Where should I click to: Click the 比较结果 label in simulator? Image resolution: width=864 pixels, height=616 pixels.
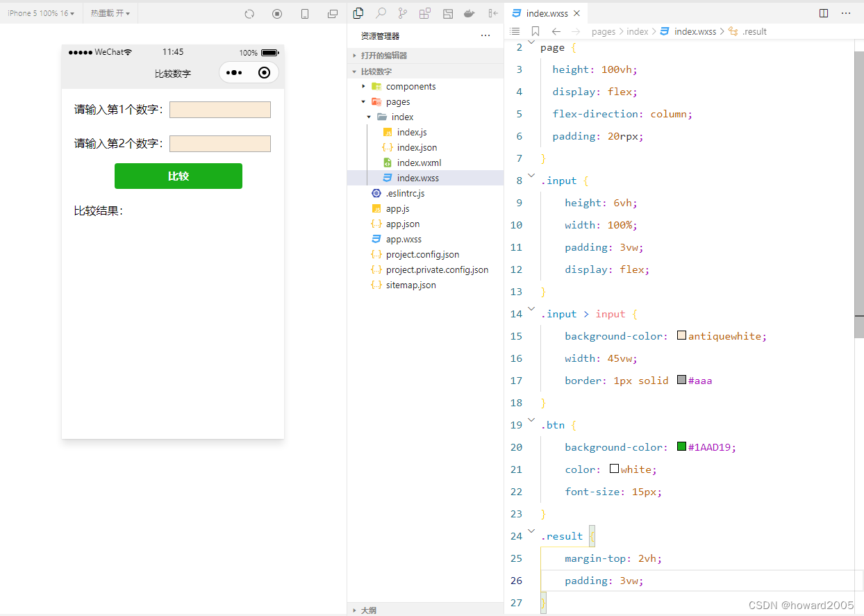(x=99, y=211)
